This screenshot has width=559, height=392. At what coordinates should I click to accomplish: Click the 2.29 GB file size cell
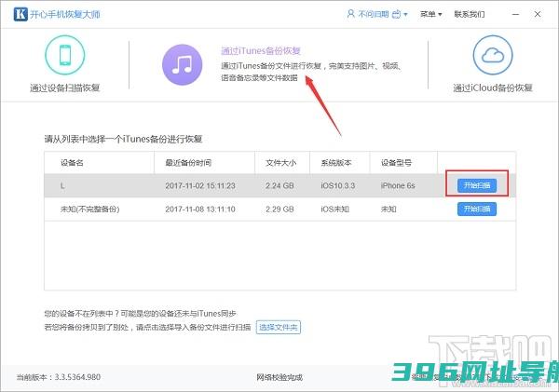tap(279, 210)
